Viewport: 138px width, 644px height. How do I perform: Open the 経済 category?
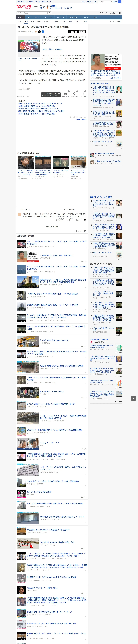point(39,21)
